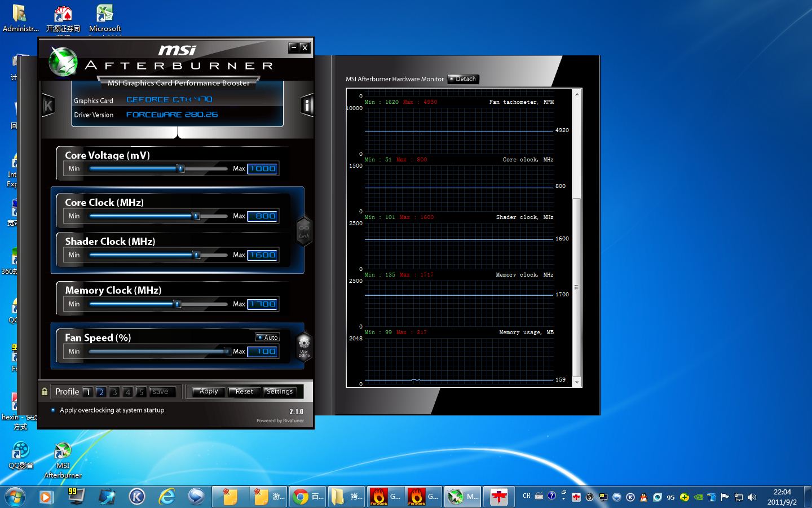
Task: Toggle Apply overclocking at system startup
Action: tap(108, 410)
